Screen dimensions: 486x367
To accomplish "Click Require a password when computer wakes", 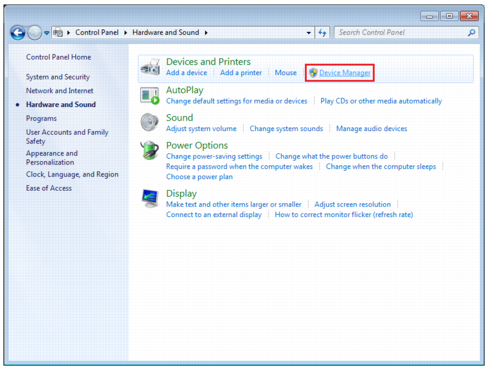I will click(239, 166).
